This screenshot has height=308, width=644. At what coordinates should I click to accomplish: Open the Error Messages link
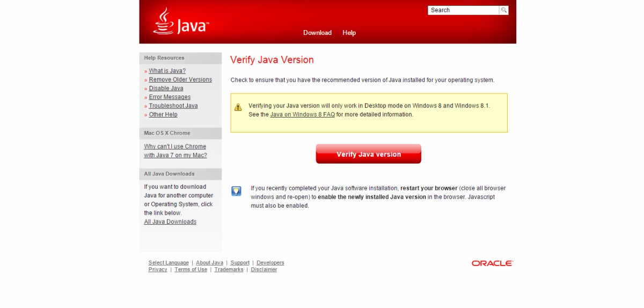pos(170,97)
